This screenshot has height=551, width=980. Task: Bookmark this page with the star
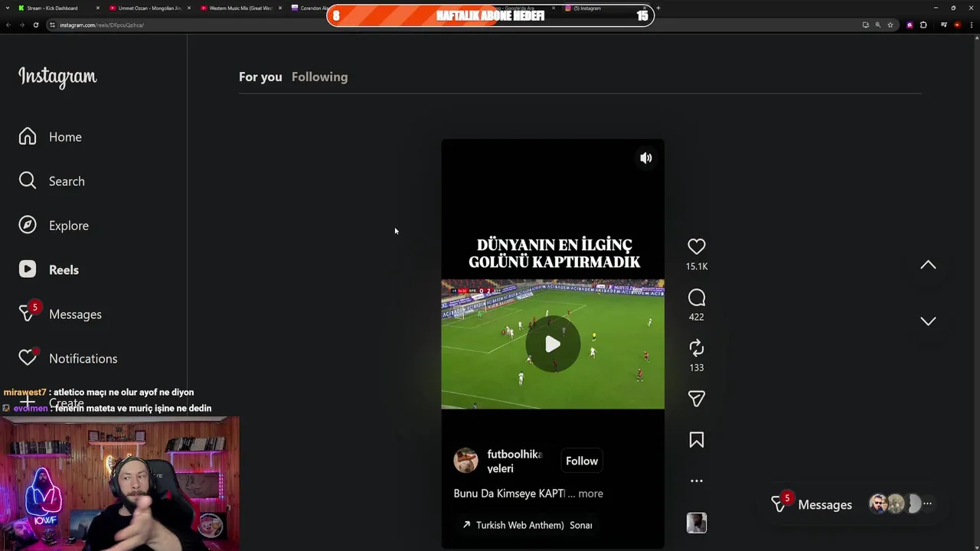pyautogui.click(x=890, y=25)
